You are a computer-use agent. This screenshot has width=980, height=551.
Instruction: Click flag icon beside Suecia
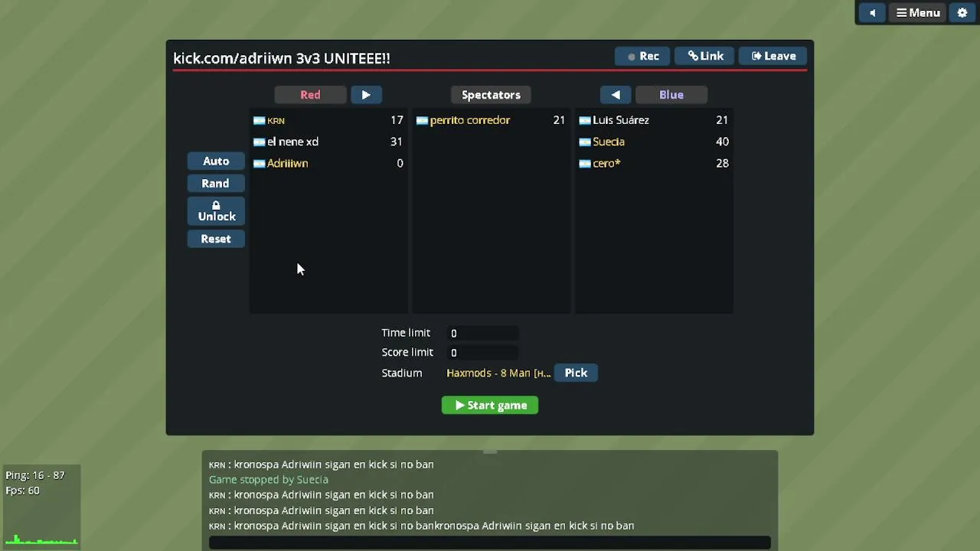(x=585, y=142)
